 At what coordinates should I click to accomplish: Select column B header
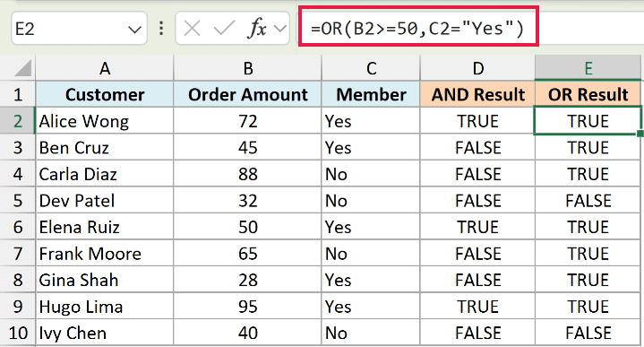(x=248, y=68)
